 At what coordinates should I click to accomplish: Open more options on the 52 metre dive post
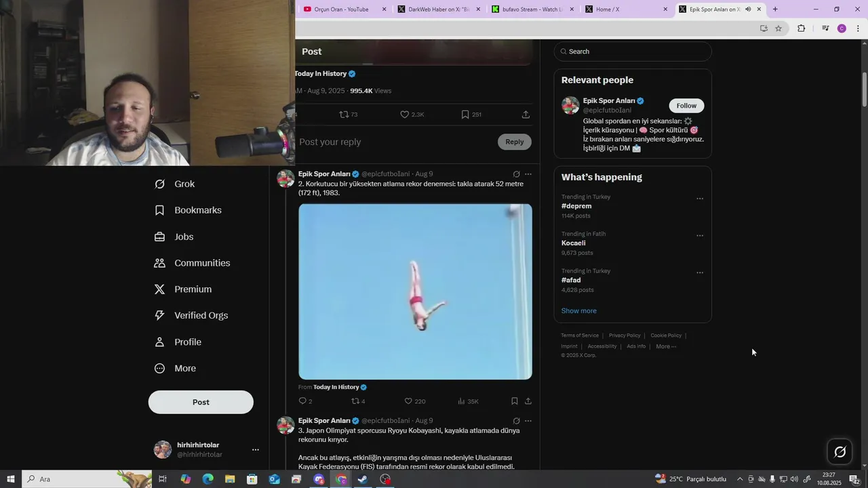(528, 174)
